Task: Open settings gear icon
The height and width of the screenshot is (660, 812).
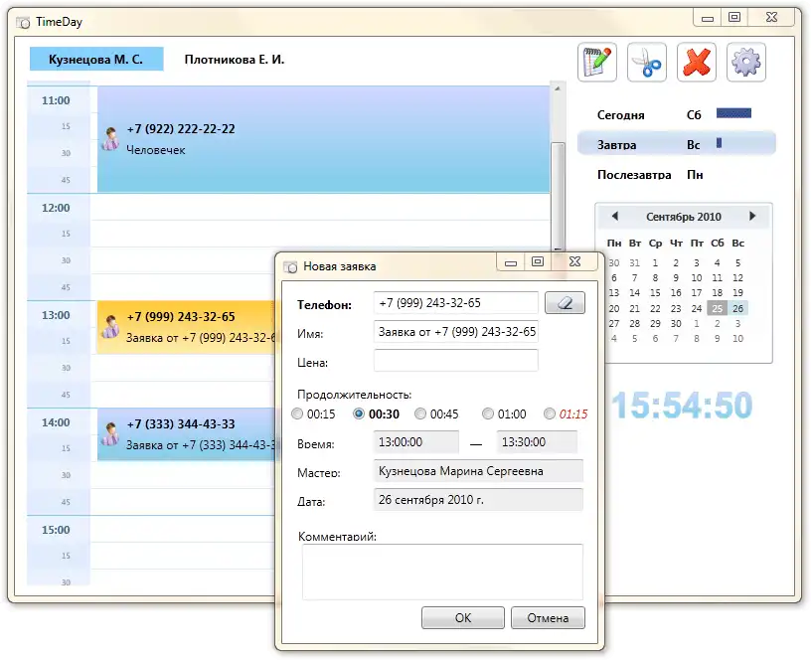Action: (x=746, y=63)
